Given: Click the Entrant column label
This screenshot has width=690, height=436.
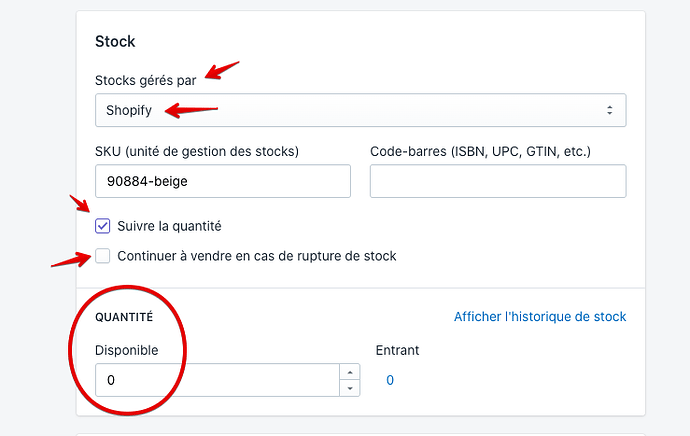Looking at the screenshot, I should click(x=397, y=350).
